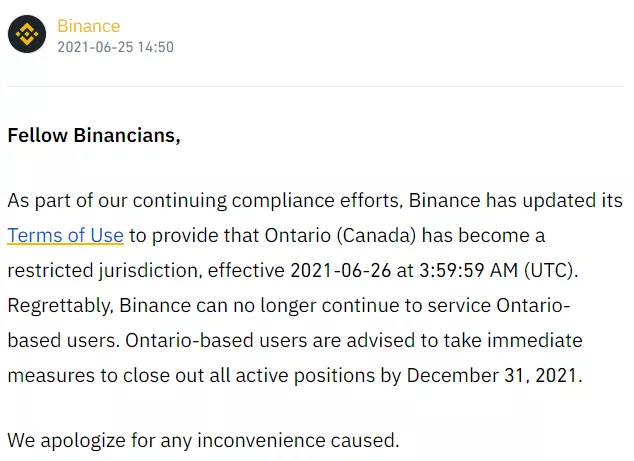
Task: Click the 'As part of our' opening words
Action: 68,201
